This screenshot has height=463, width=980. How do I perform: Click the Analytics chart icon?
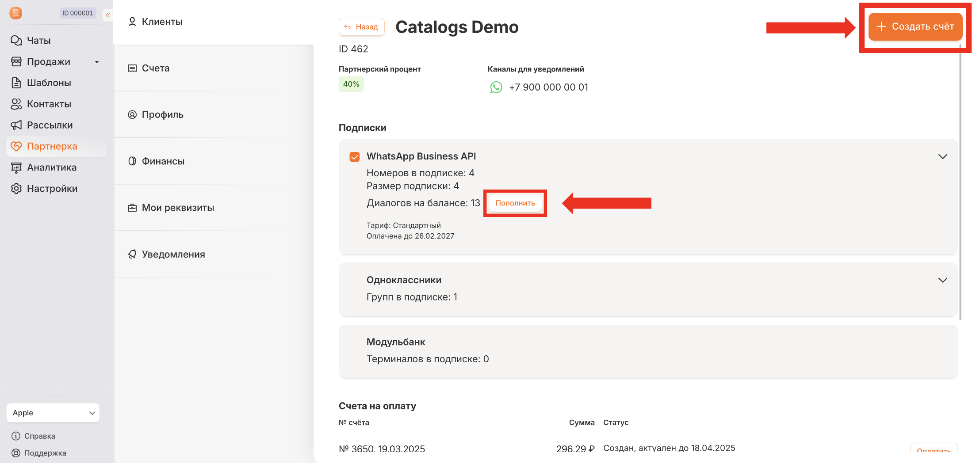point(16,167)
